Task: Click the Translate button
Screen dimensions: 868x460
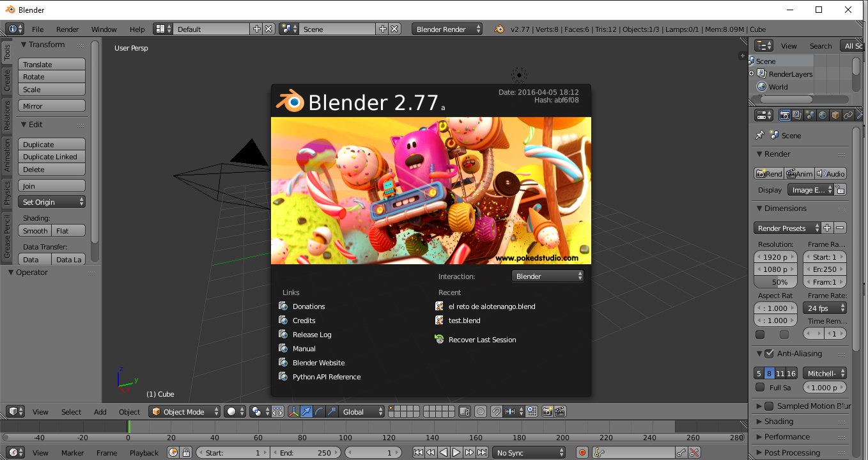Action: [52, 64]
